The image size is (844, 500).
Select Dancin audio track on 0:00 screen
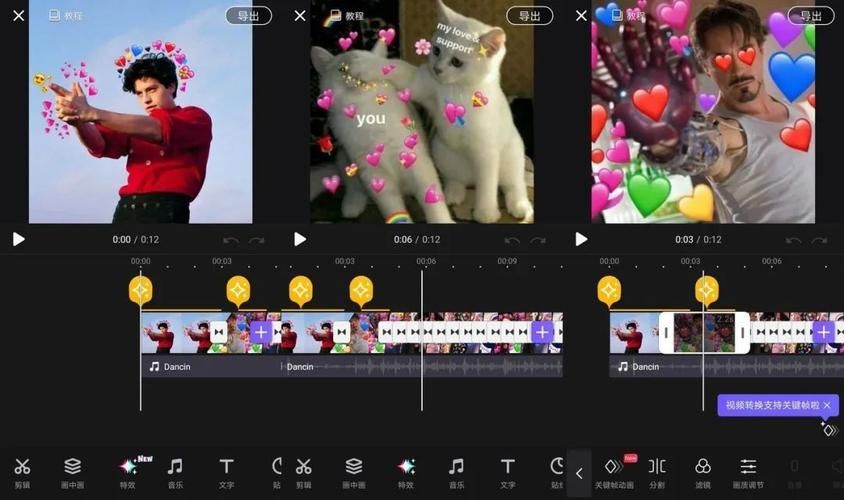pos(211,367)
